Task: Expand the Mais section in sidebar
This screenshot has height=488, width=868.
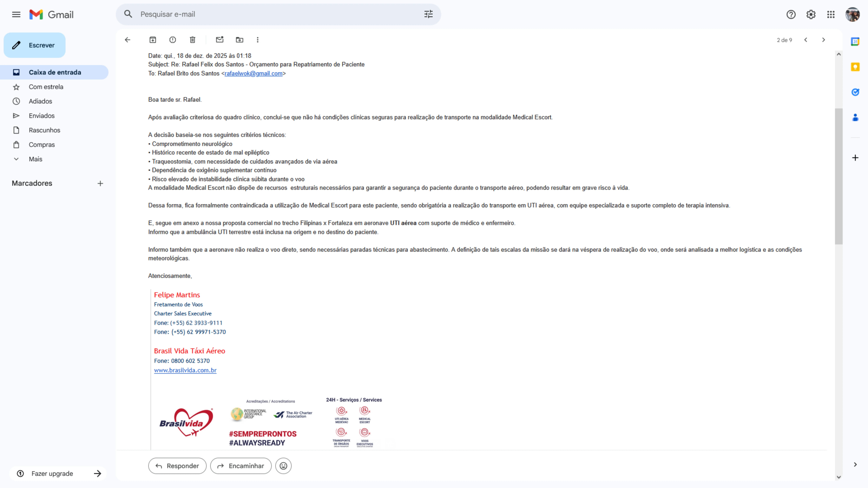Action: pos(35,159)
